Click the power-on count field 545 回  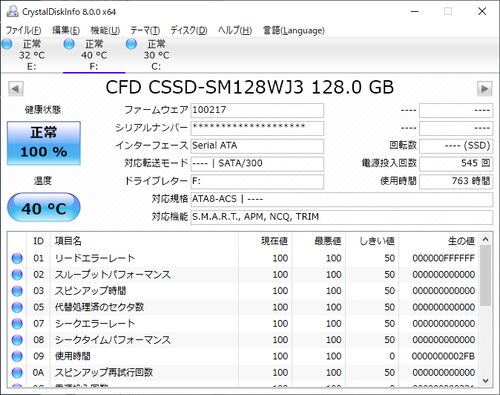tap(456, 164)
